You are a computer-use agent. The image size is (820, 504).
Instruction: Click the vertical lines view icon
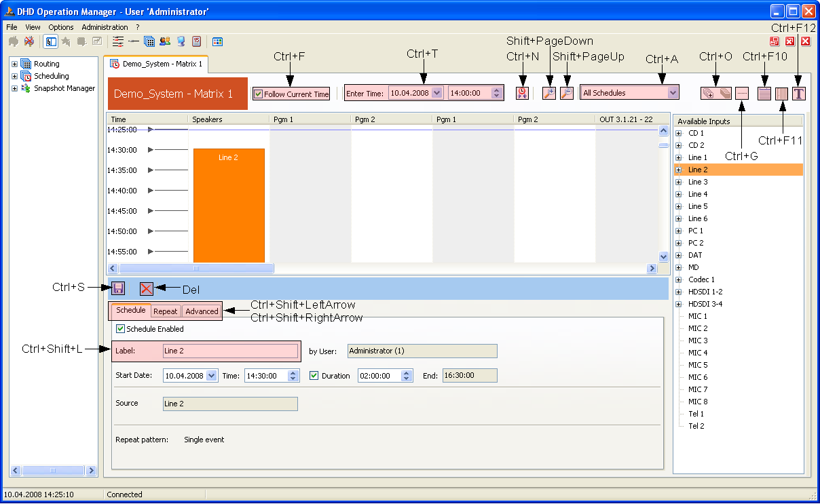pos(782,94)
